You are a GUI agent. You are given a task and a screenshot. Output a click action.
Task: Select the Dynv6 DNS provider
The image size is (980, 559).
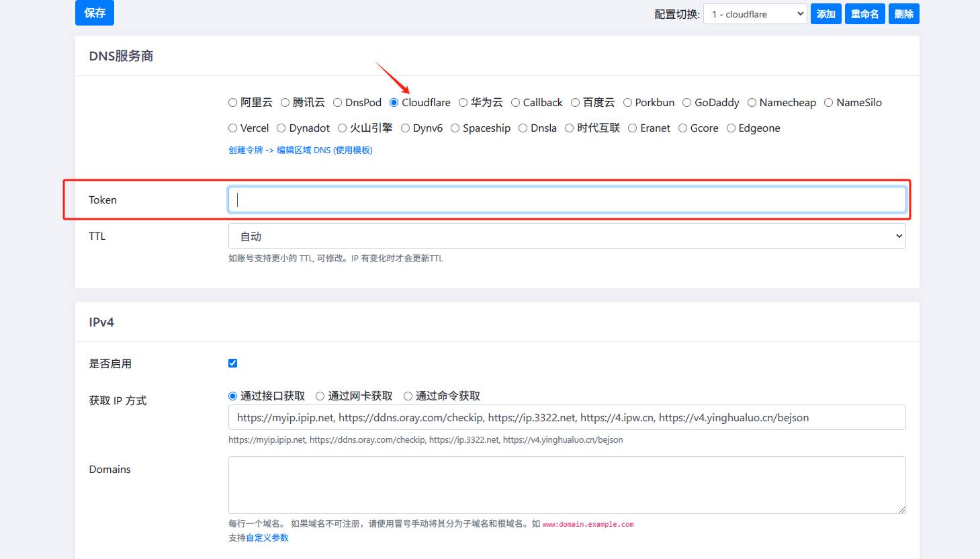[x=405, y=128]
